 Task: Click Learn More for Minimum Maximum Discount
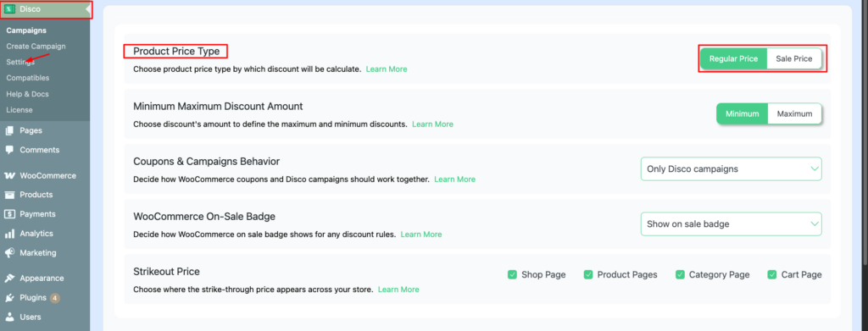(432, 124)
